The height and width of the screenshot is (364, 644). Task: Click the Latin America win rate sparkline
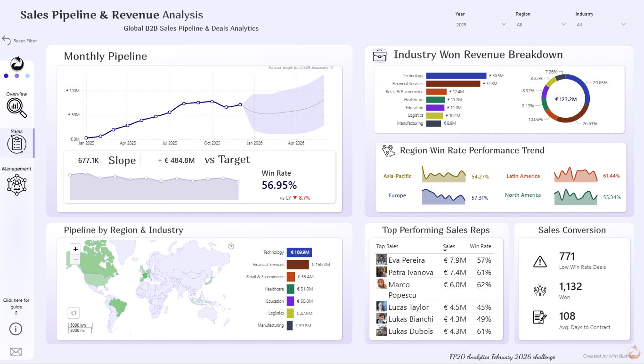coord(576,174)
